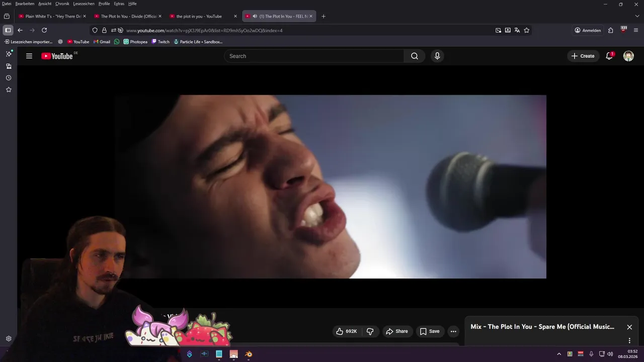Viewport: 644px width, 362px height.
Task: Open the YouTube account avatar menu
Action: [x=628, y=56]
